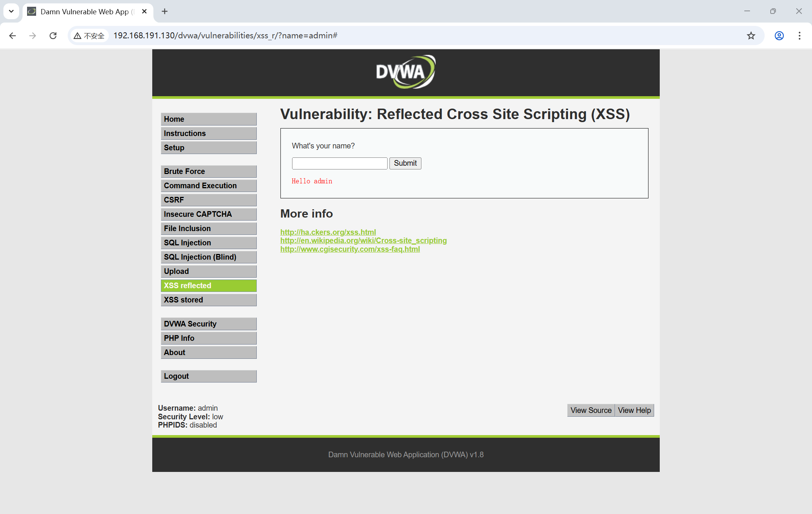Open the browser profile icon
The image size is (812, 514).
click(x=779, y=36)
